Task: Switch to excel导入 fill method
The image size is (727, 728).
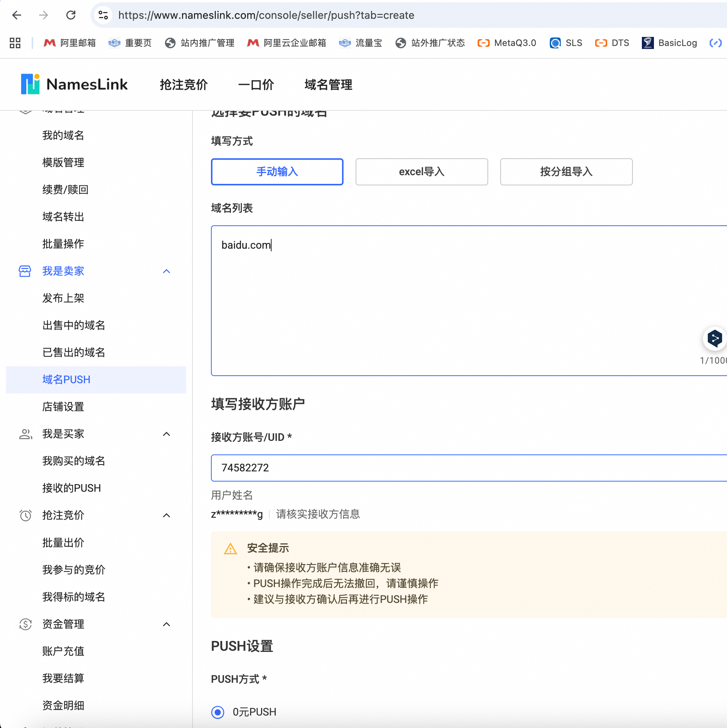Action: click(422, 172)
